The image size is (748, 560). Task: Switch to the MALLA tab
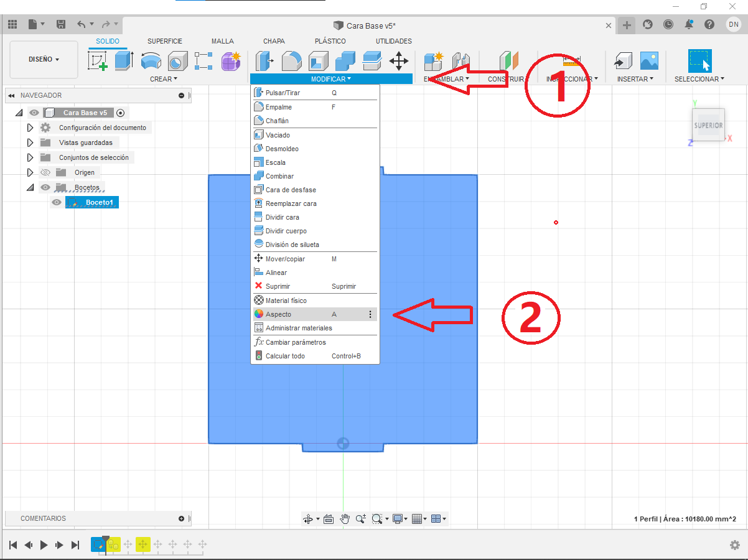click(x=223, y=41)
